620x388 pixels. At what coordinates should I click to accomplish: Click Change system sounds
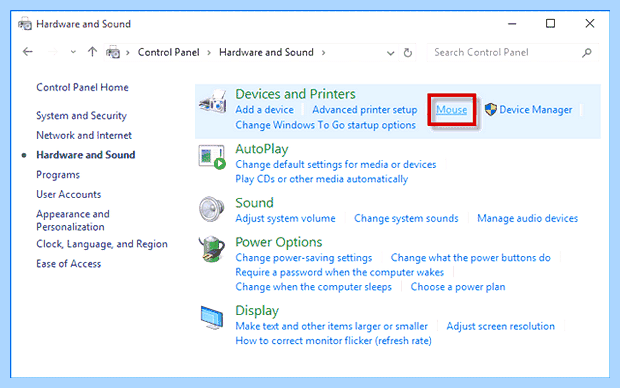406,218
